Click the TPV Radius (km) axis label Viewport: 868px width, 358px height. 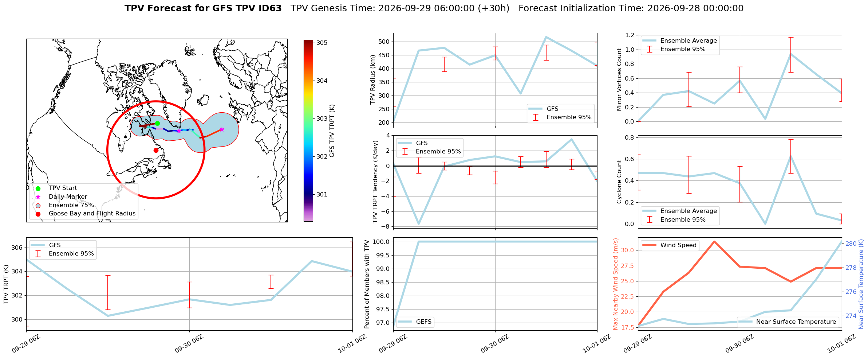(x=372, y=80)
